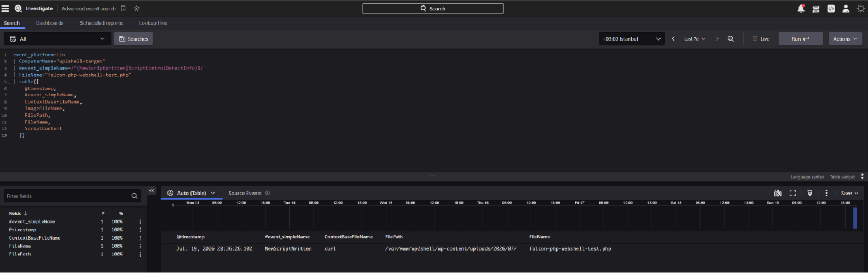
Task: Step to the next time range
Action: pos(717,39)
